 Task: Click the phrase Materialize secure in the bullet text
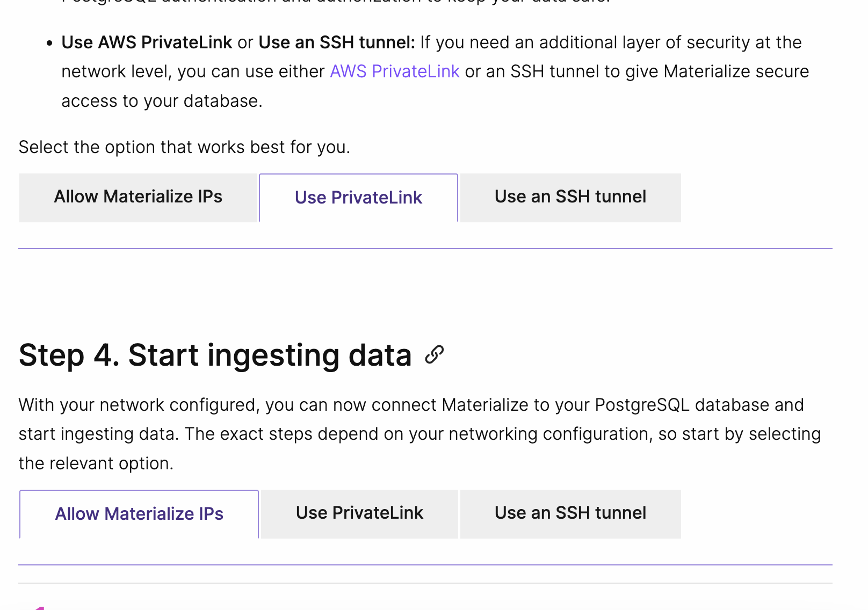(736, 71)
